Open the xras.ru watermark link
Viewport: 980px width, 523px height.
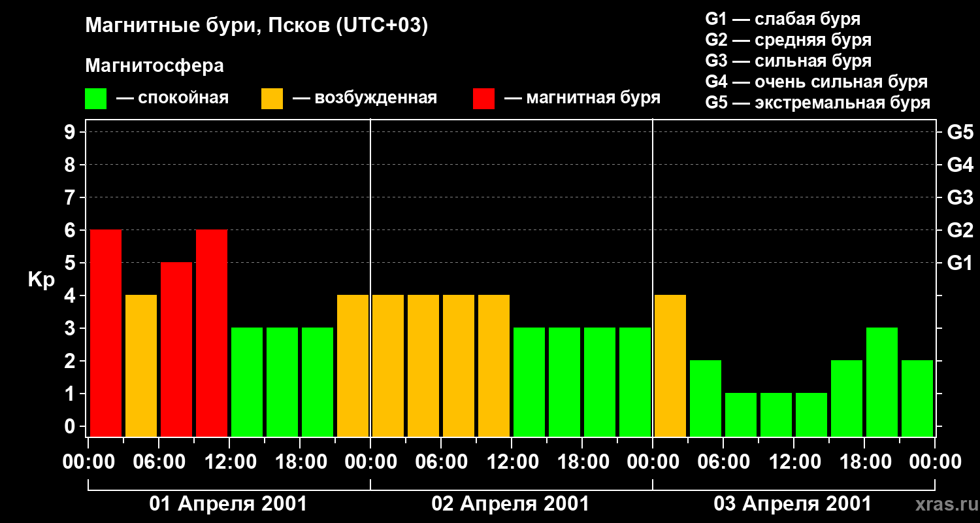(x=943, y=504)
